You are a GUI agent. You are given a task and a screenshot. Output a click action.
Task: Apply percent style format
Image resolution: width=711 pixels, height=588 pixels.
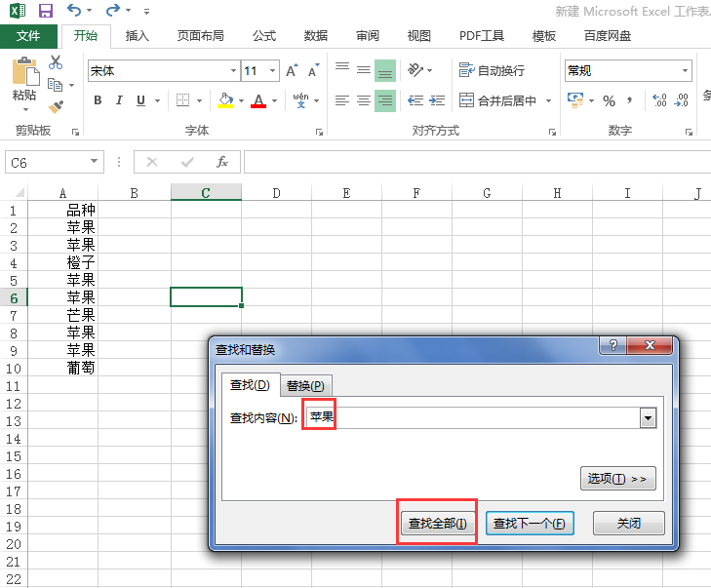tap(609, 100)
